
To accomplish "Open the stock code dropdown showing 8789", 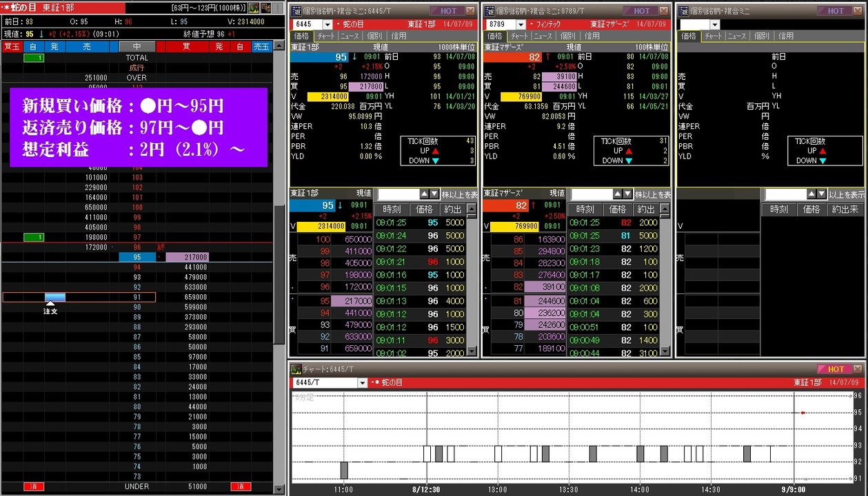I will 521,25.
